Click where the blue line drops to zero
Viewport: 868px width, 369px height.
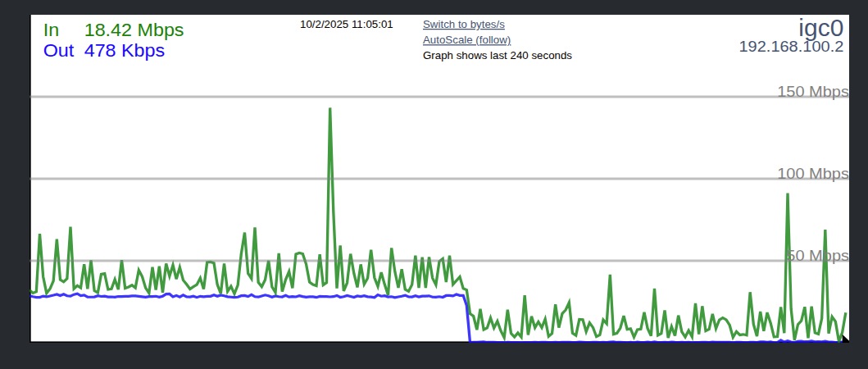click(470, 340)
